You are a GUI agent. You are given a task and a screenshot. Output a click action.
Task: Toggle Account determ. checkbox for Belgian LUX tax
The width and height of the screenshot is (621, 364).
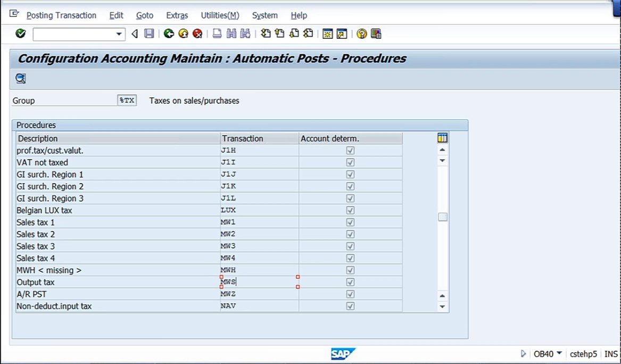[x=350, y=210]
